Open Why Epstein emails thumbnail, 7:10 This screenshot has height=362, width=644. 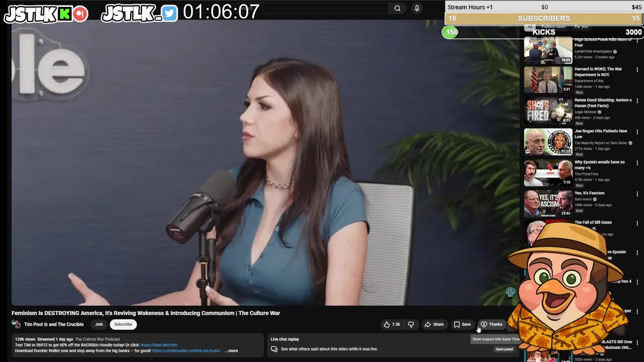tap(548, 172)
